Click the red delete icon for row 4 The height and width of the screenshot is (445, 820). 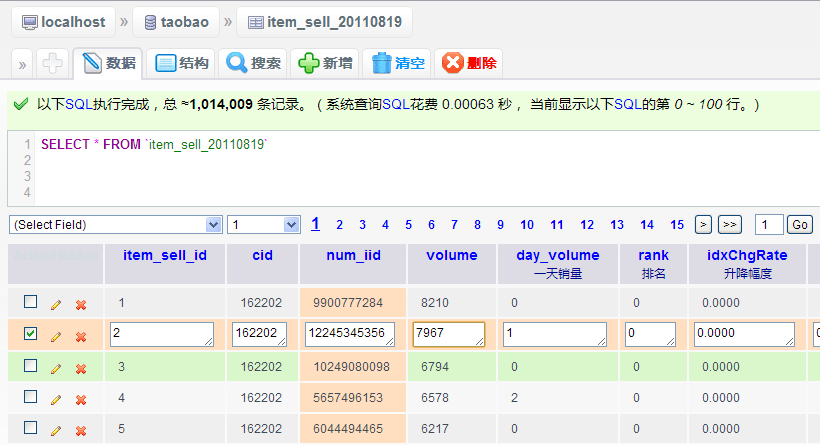(81, 399)
